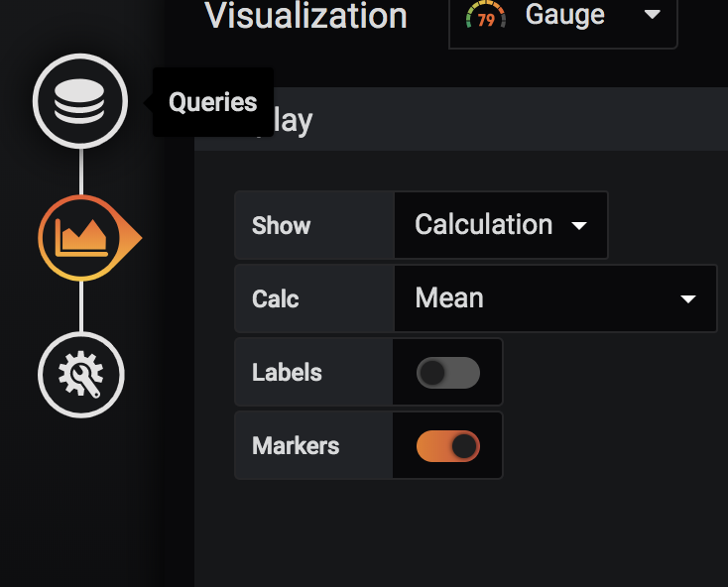Click the Markers option label

coord(296,446)
